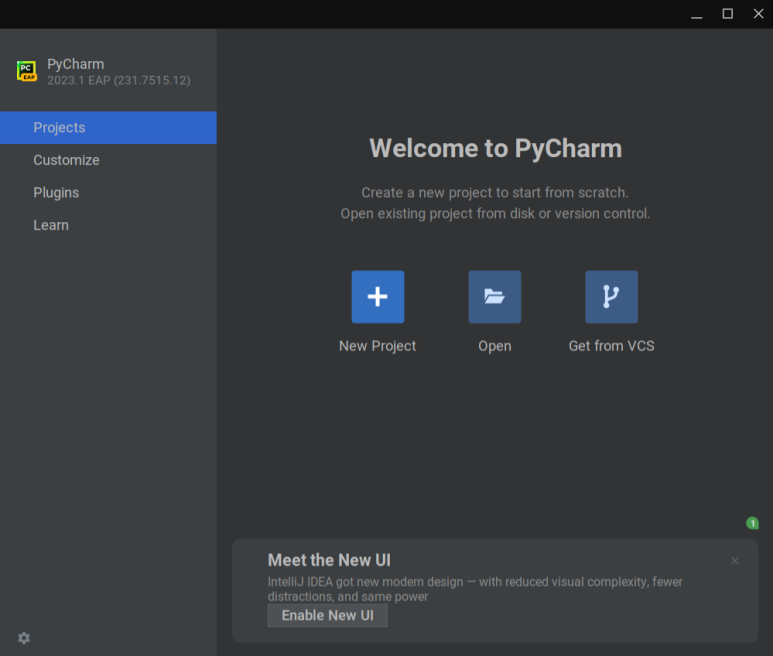The image size is (773, 656).
Task: Open the settings gear options menu
Action: [24, 638]
